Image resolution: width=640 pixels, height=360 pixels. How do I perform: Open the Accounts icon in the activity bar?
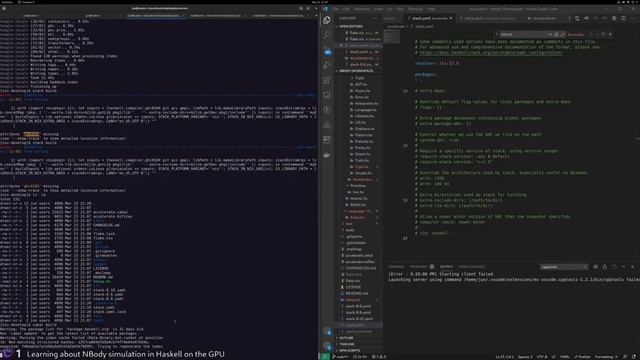click(327, 331)
